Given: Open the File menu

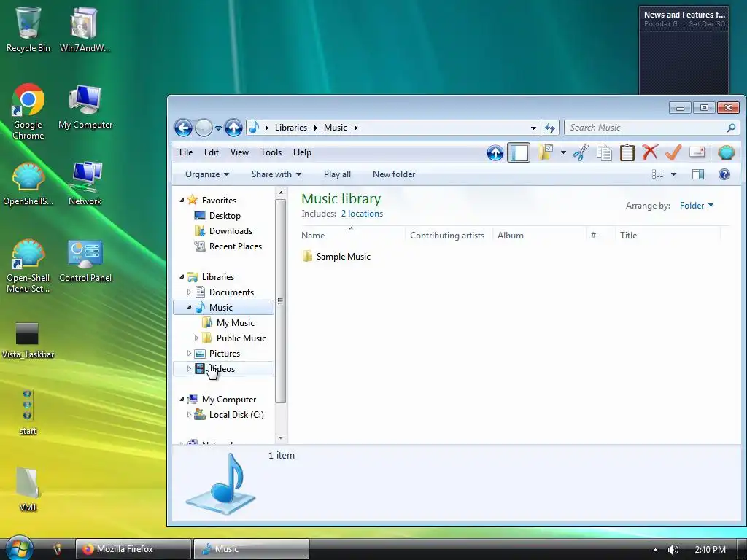Looking at the screenshot, I should (186, 152).
